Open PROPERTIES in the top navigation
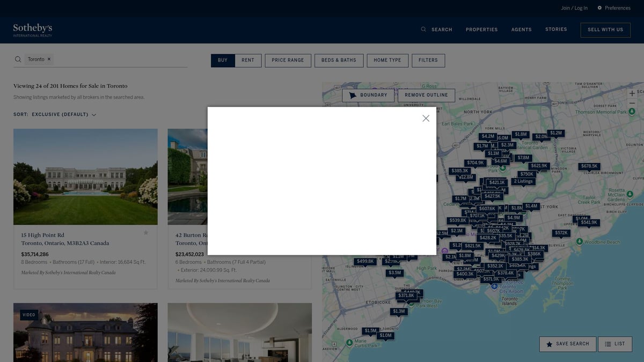644x362 pixels. pos(481,29)
